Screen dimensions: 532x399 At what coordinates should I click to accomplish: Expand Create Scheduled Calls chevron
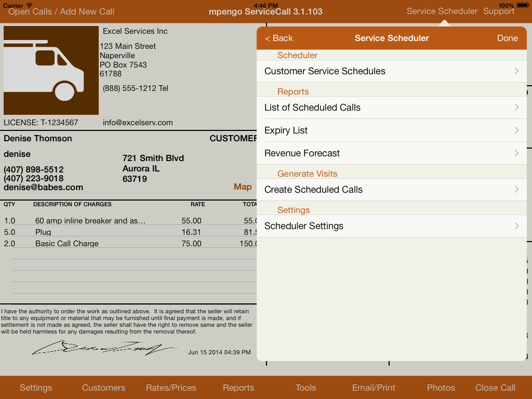516,190
